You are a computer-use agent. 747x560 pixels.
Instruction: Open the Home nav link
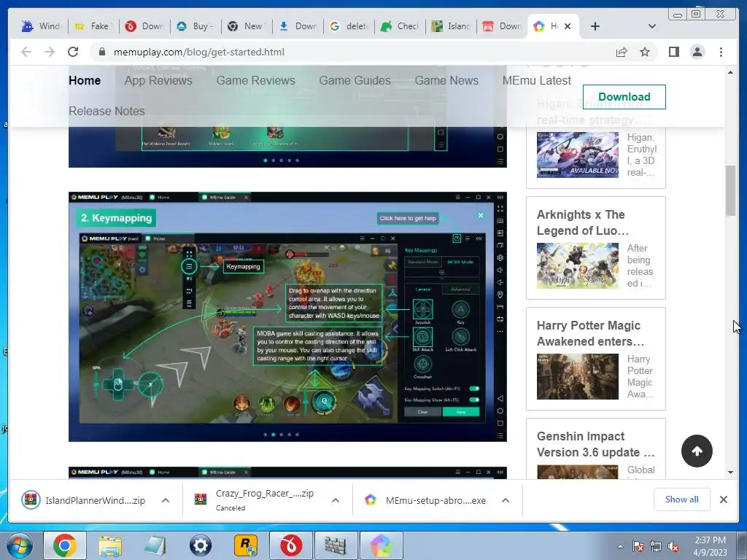(85, 80)
